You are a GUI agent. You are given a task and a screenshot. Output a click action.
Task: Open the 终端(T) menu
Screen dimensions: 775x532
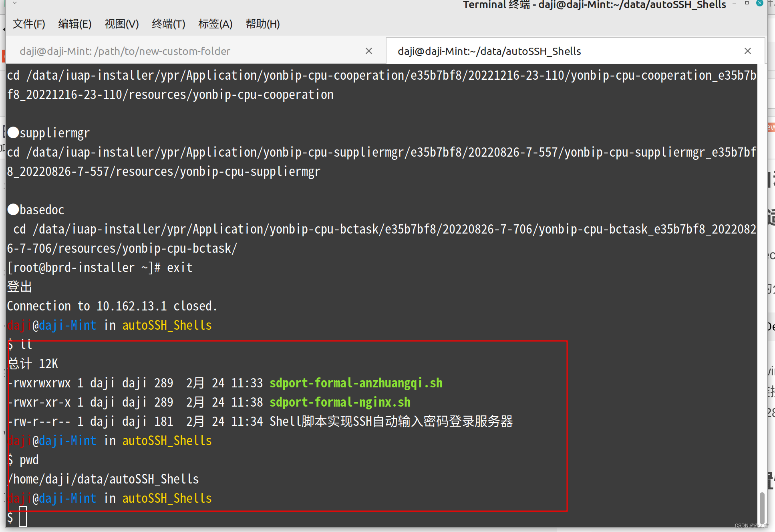click(x=169, y=24)
